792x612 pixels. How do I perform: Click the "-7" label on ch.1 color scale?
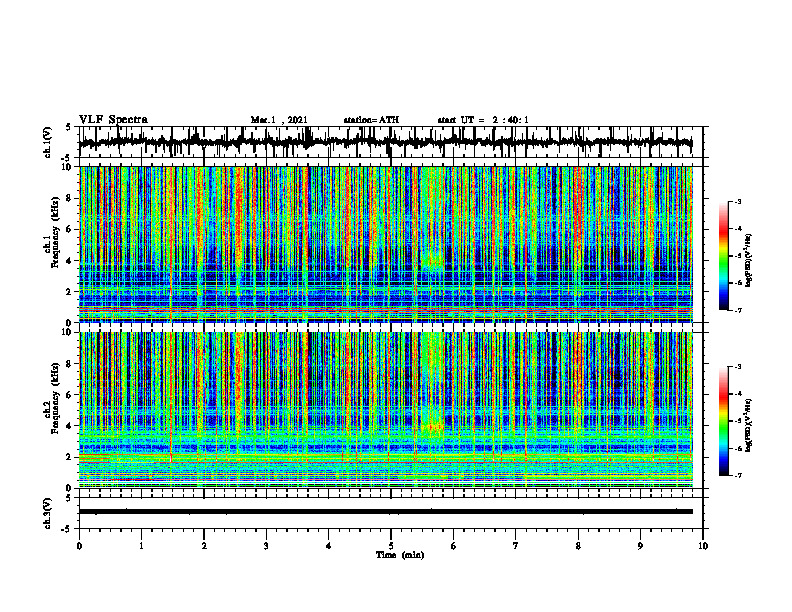[x=738, y=310]
